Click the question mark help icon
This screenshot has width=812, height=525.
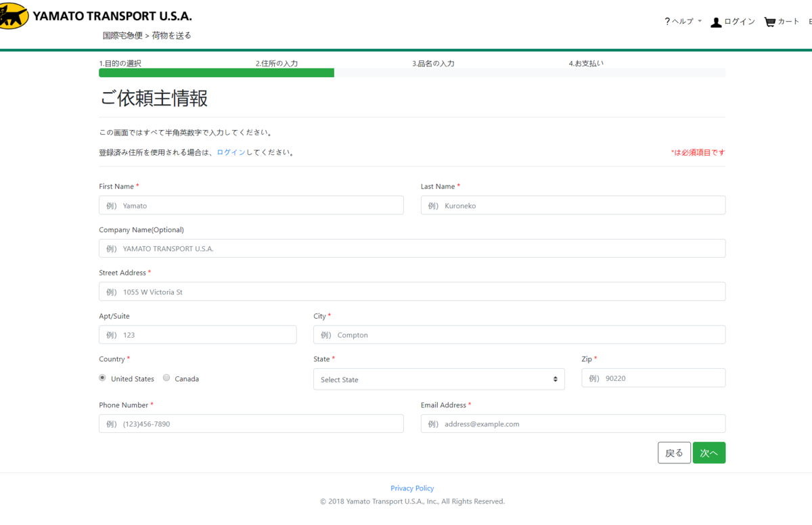[x=667, y=22]
